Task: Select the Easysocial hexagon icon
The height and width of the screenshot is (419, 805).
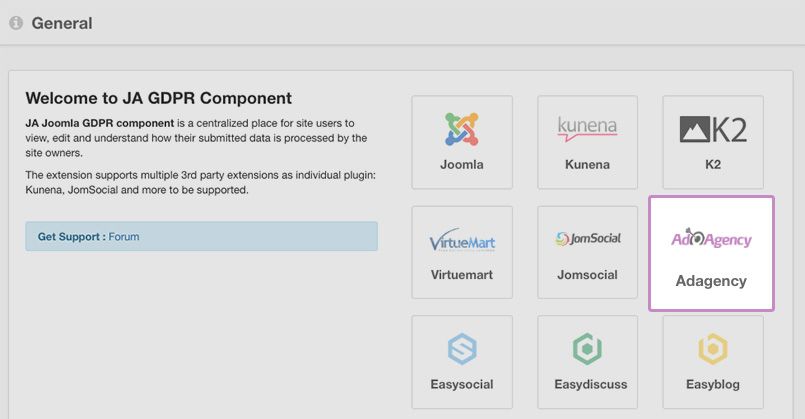Action: pyautogui.click(x=462, y=349)
